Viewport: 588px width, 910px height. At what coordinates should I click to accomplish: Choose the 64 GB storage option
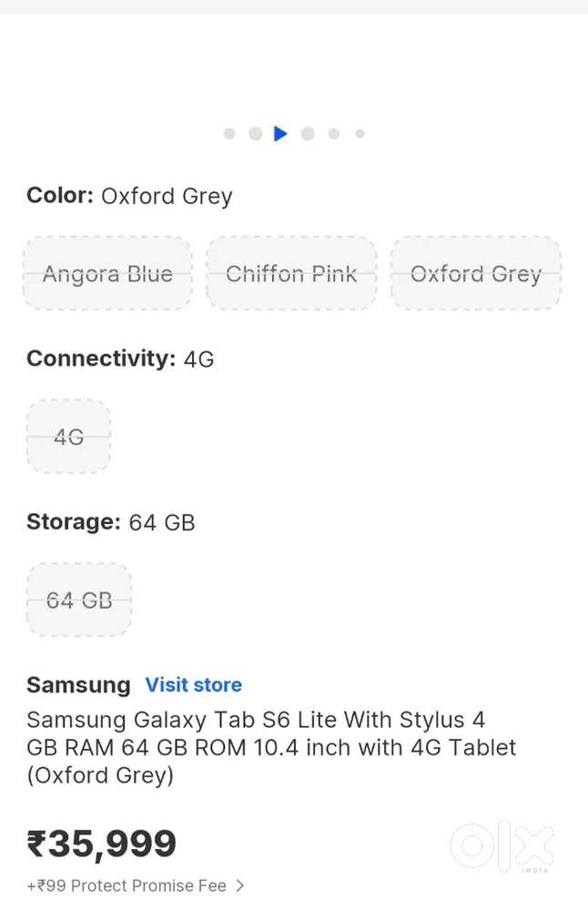(x=79, y=600)
